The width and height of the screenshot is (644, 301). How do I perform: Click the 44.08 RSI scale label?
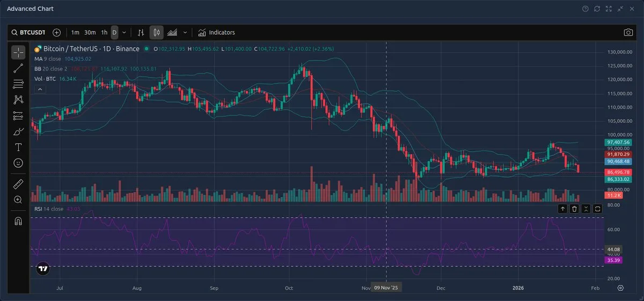pos(613,249)
